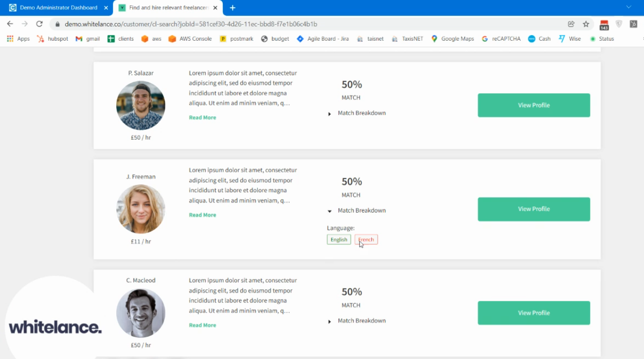This screenshot has width=644, height=359.
Task: Click the shield extension icon
Action: [619, 24]
